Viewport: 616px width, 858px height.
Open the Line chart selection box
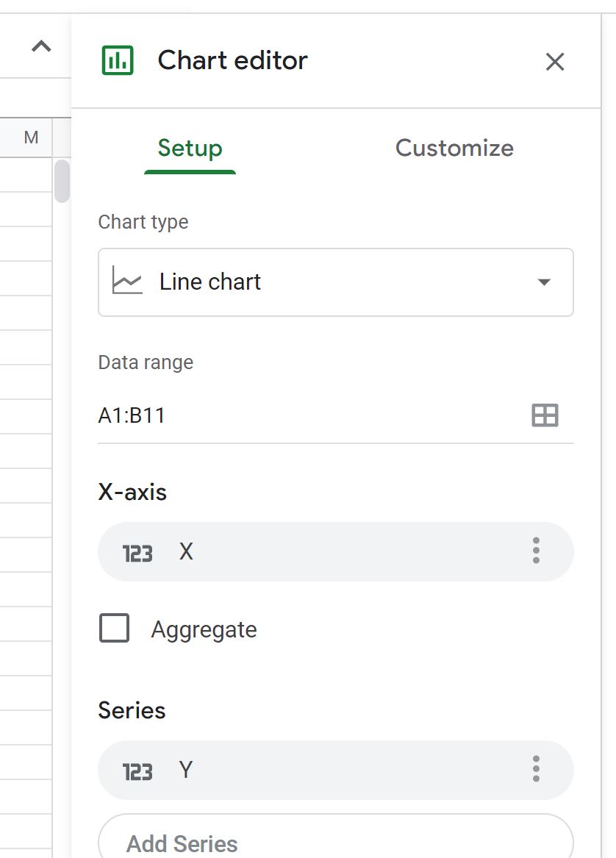pyautogui.click(x=336, y=282)
